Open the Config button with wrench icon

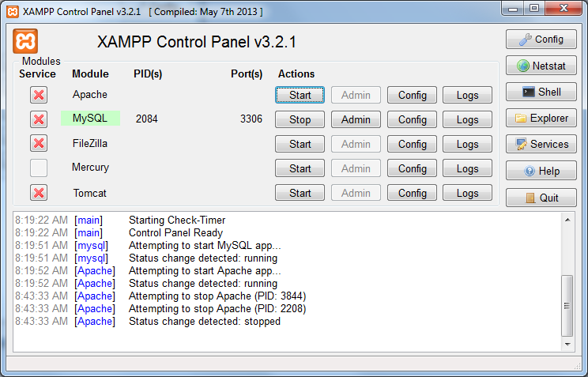click(x=541, y=40)
